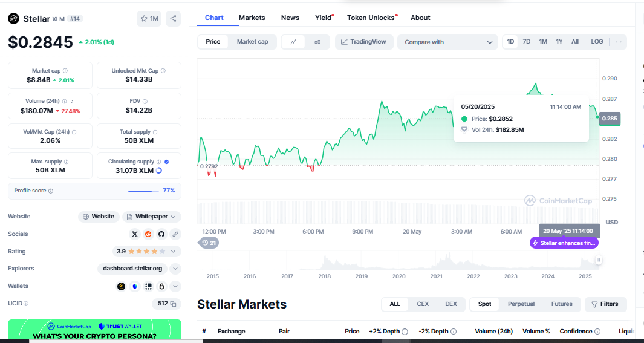The height and width of the screenshot is (343, 644).
Task: Click the timeline range slider handle
Action: tap(599, 260)
